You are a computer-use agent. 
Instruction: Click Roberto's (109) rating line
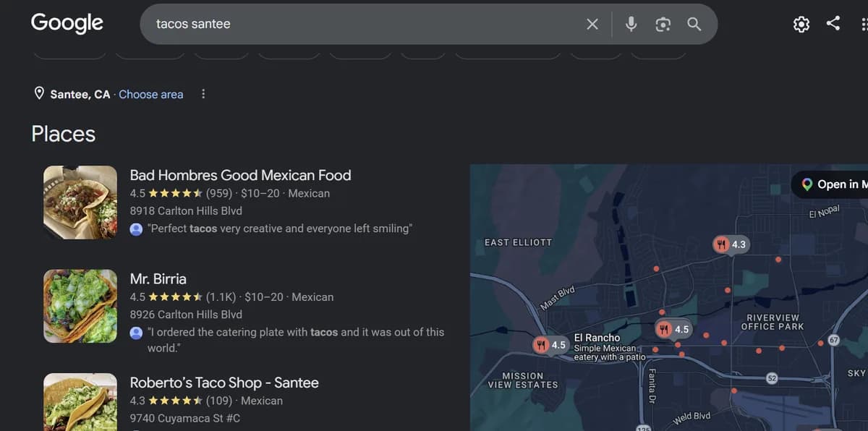point(206,401)
